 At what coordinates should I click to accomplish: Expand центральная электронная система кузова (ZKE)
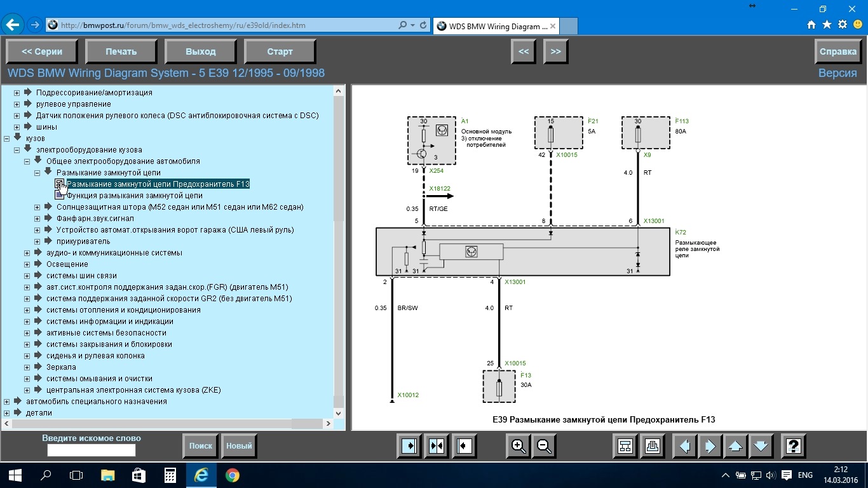pyautogui.click(x=27, y=390)
